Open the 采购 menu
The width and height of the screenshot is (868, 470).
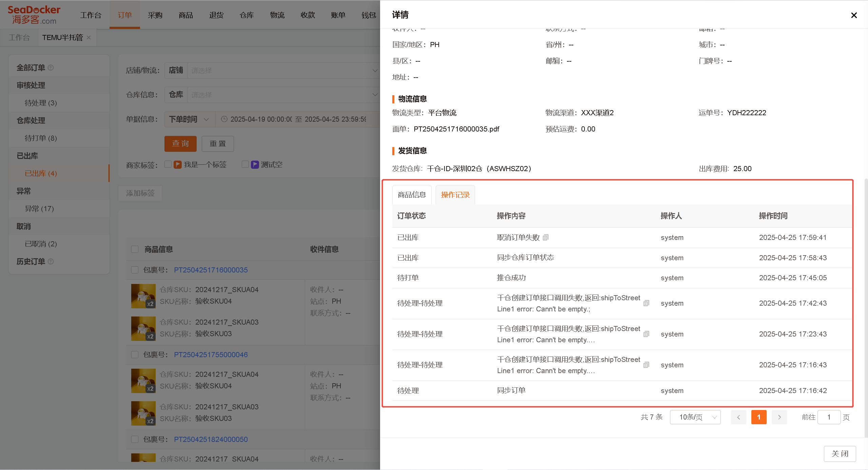click(155, 15)
